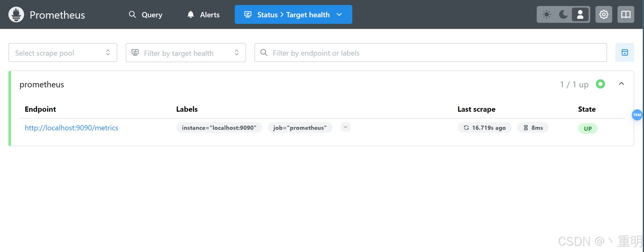Click the prometheus pool name

click(42, 84)
